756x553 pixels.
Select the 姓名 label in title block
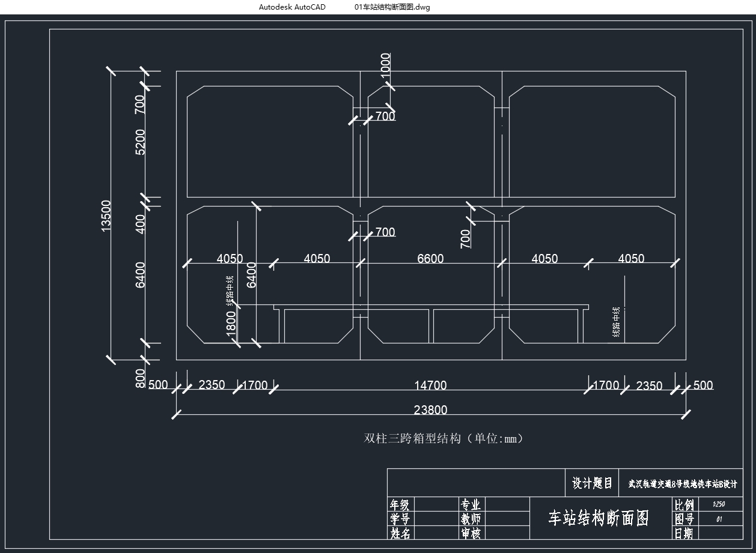click(400, 533)
